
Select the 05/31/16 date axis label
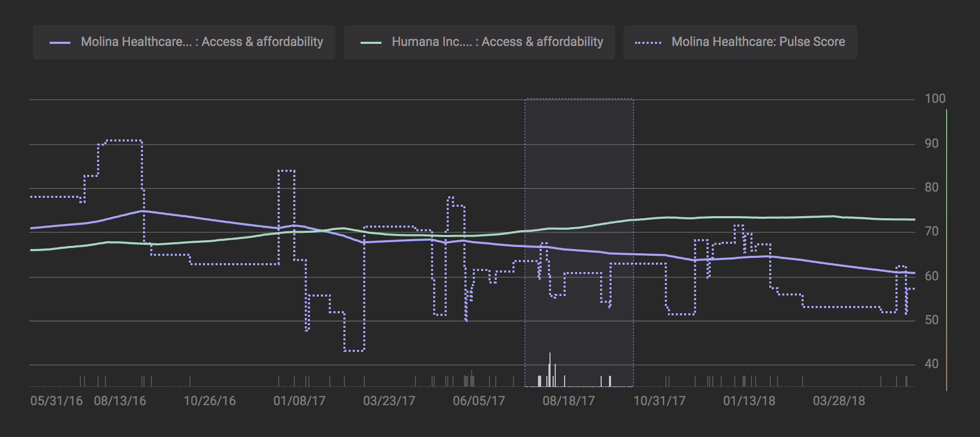56,401
